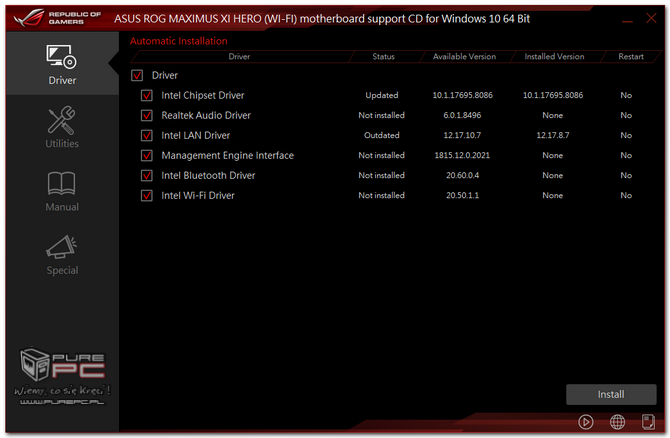Click available version 12.17.10.7
The image size is (670, 438).
click(x=462, y=135)
